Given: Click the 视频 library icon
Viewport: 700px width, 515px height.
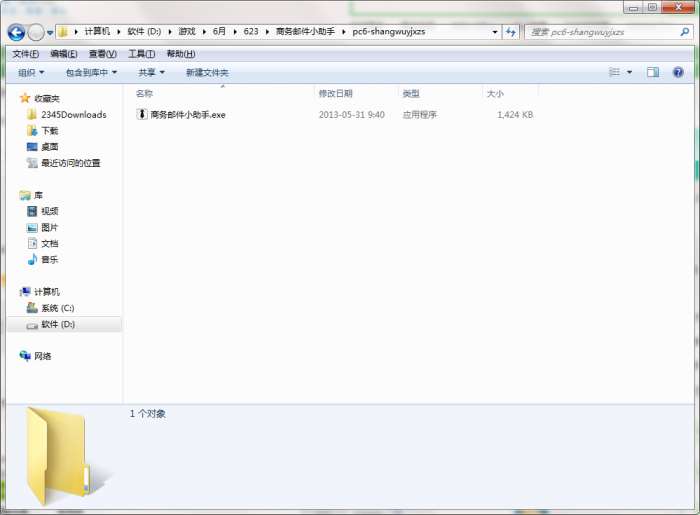Looking at the screenshot, I should 32,211.
